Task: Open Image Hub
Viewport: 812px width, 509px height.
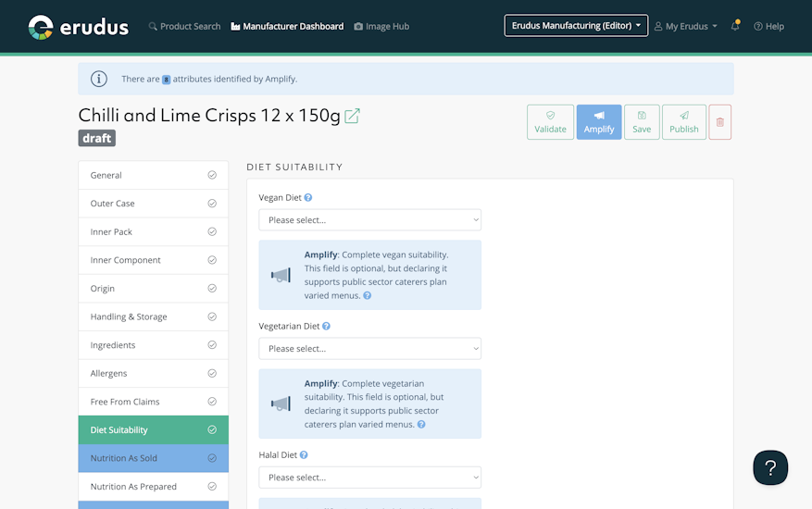Action: tap(381, 27)
